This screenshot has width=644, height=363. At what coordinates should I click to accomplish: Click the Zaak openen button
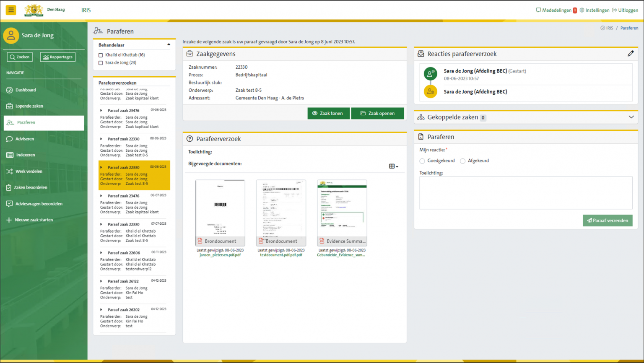378,113
